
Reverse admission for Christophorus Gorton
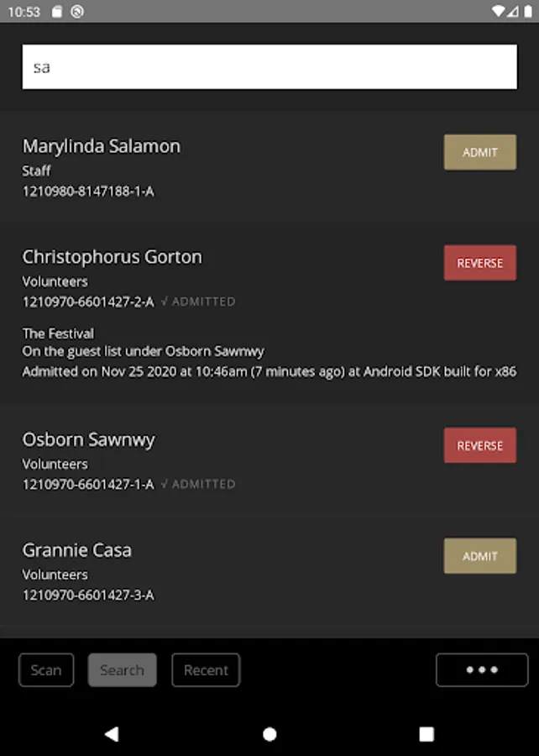[x=479, y=263]
